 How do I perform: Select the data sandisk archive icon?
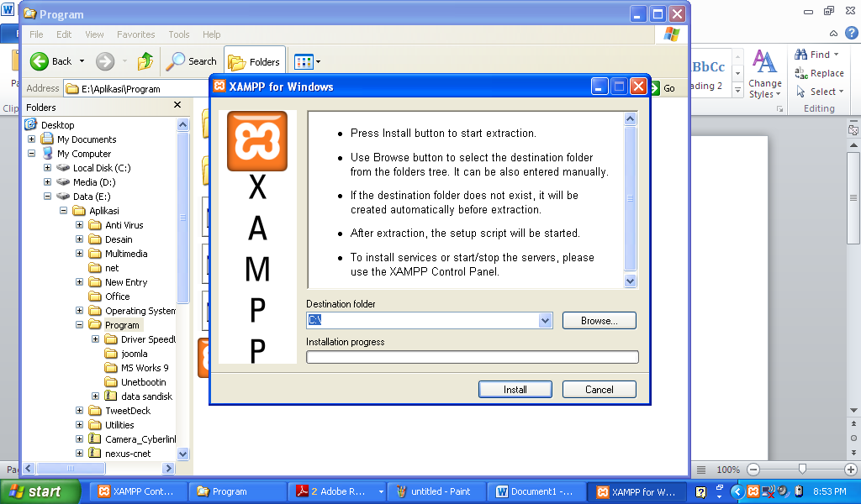pyautogui.click(x=111, y=396)
